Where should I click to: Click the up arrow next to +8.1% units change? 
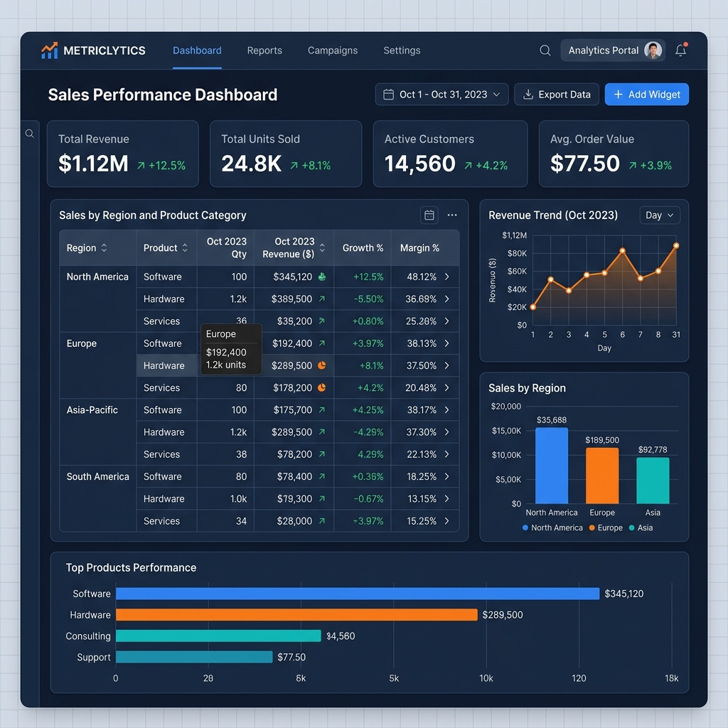pyautogui.click(x=294, y=166)
